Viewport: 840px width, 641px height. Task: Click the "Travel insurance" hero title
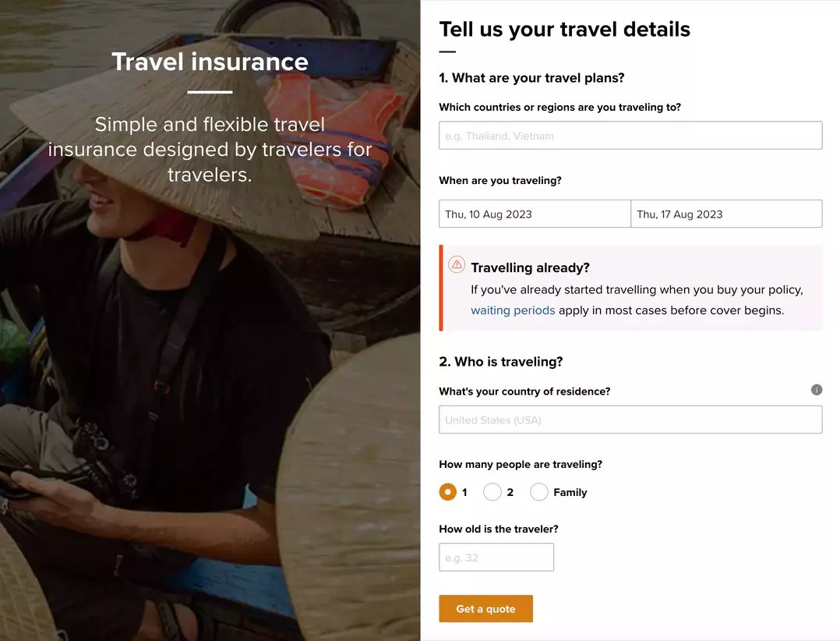tap(209, 61)
